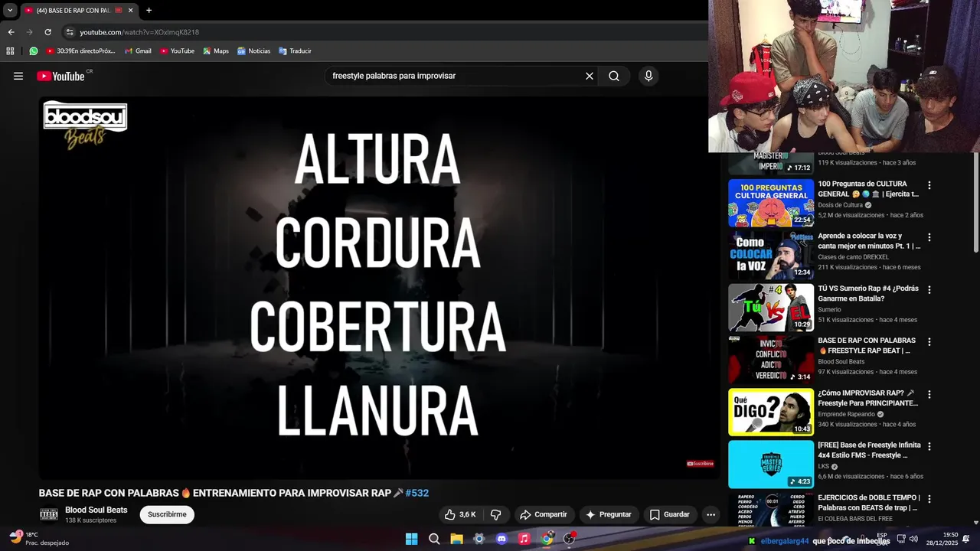Open the YouTube hamburger guide menu
The width and height of the screenshot is (980, 551).
[18, 76]
